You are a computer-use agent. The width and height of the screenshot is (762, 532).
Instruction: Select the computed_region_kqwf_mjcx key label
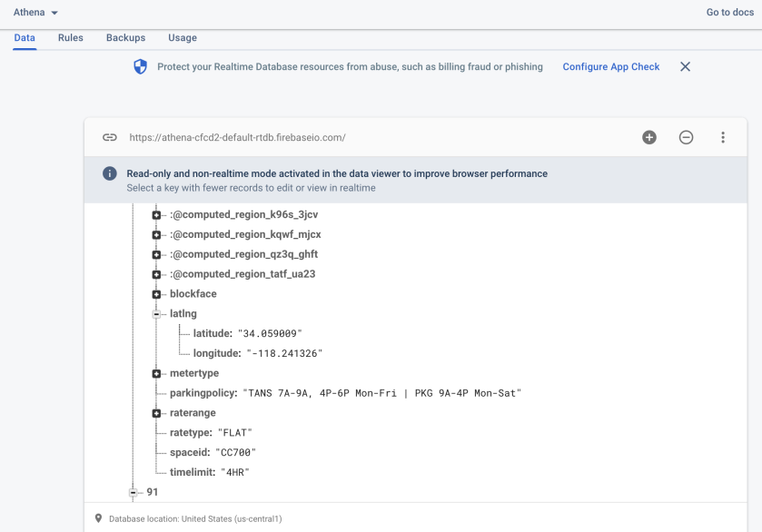click(245, 234)
